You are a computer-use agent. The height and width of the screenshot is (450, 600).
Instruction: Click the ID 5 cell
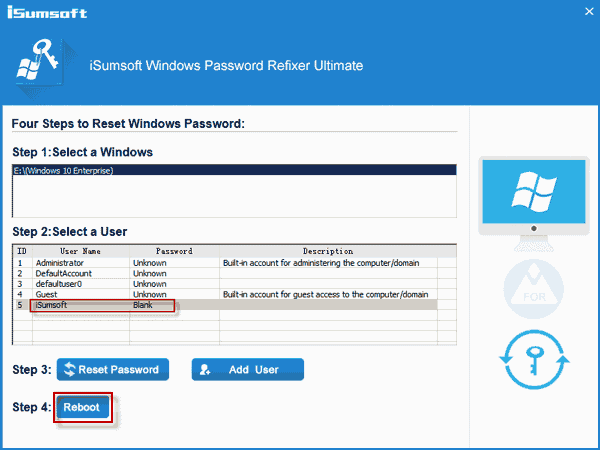click(20, 305)
